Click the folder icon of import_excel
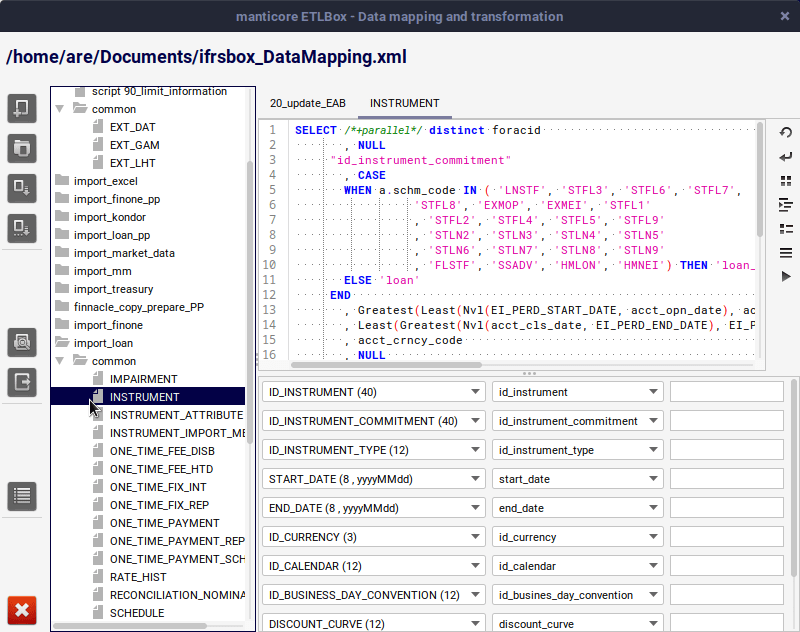 tap(62, 180)
